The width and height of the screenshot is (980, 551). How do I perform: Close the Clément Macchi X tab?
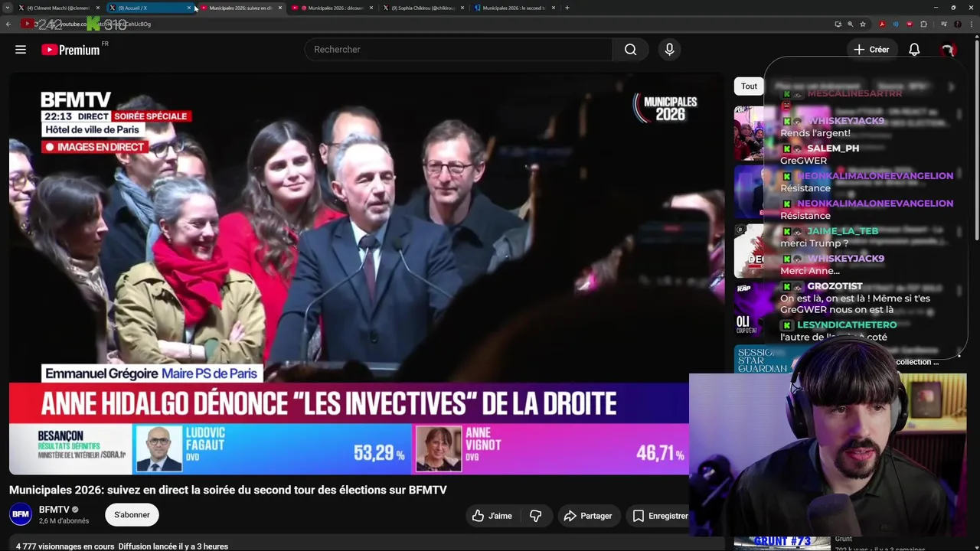pyautogui.click(x=98, y=8)
